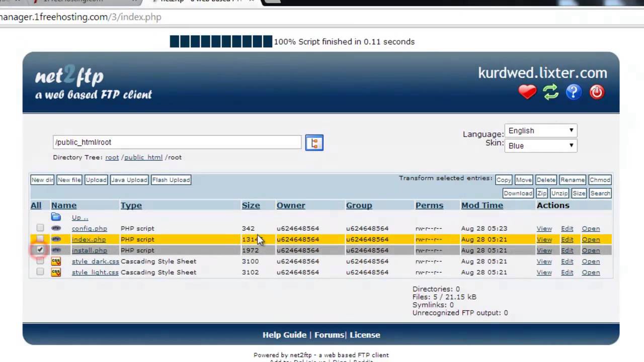This screenshot has width=644, height=362.
Task: Click the red heart bookmark icon
Action: (x=527, y=92)
